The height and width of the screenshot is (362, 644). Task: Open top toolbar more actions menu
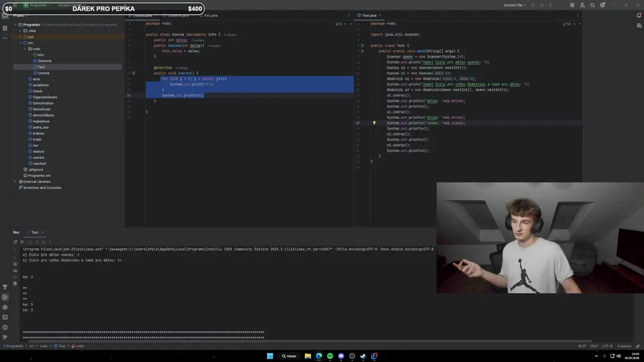[550, 5]
